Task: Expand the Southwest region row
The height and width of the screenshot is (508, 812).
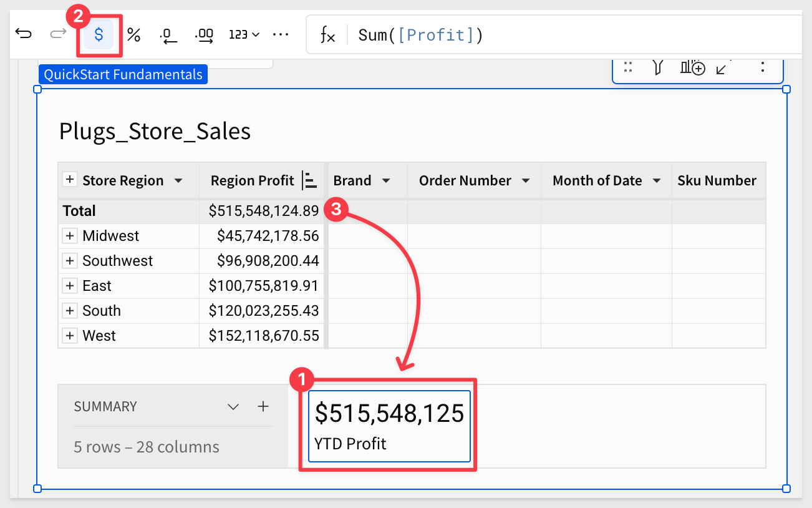Action: (70, 261)
